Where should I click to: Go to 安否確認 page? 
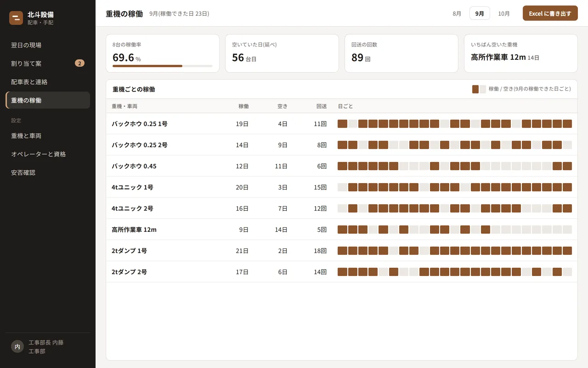pyautogui.click(x=48, y=172)
